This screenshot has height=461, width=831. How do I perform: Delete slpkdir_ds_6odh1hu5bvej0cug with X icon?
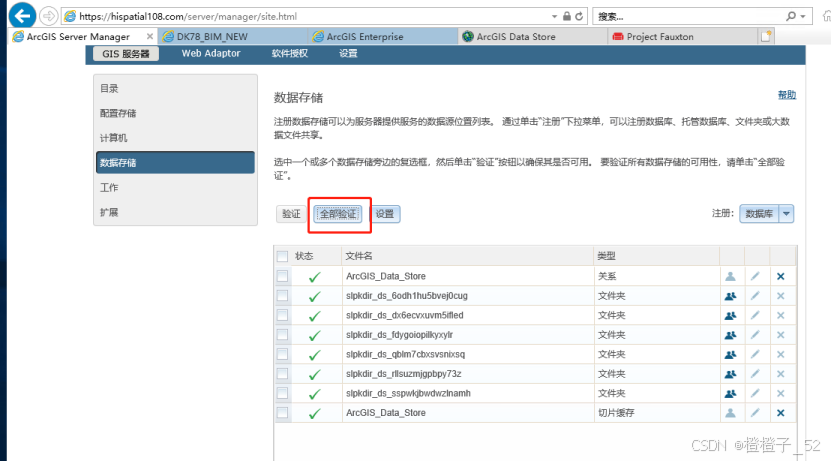click(x=781, y=296)
